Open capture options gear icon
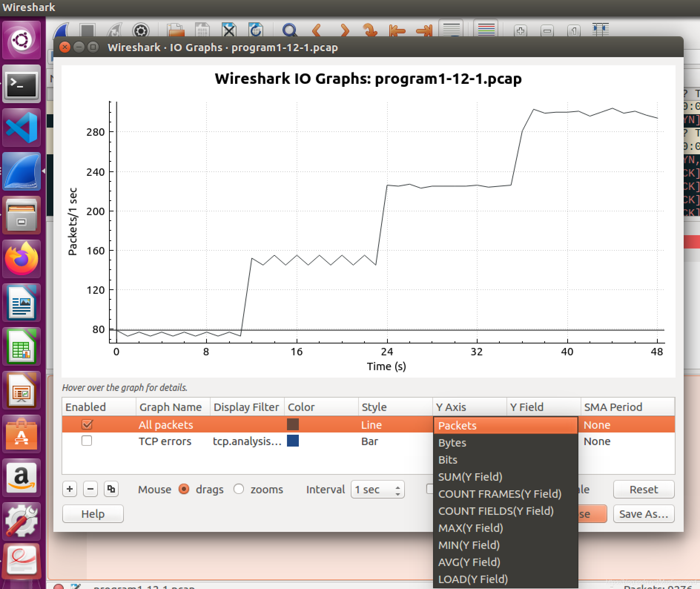 coord(141,30)
